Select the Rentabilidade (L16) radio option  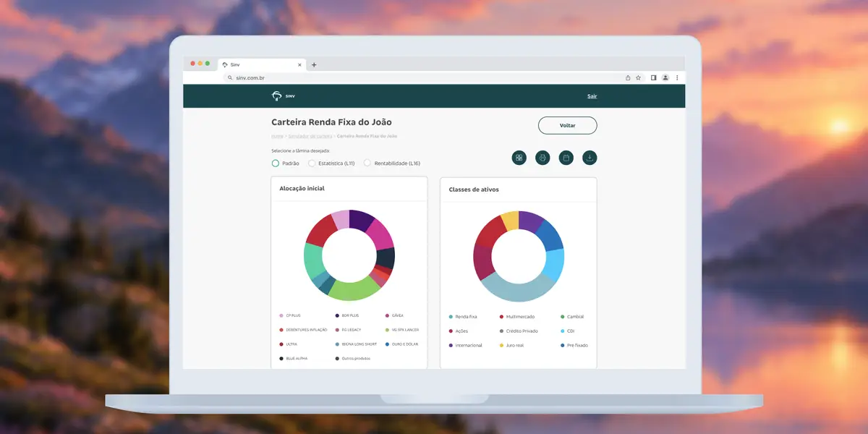[x=367, y=163]
